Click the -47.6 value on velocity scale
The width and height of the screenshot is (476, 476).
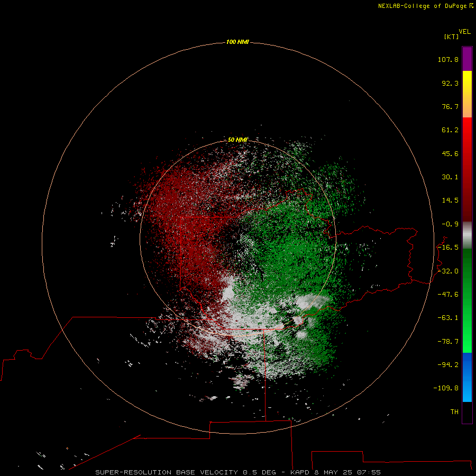[448, 295]
